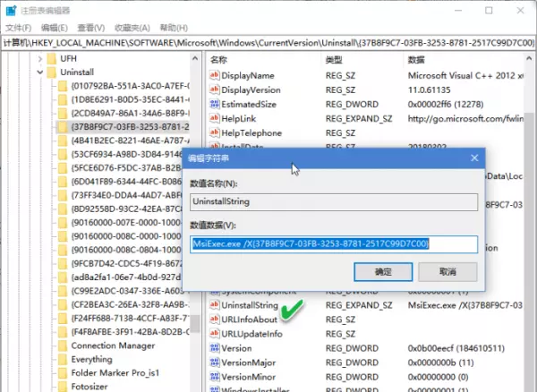Image resolution: width=537 pixels, height=392 pixels.
Task: Select the VersionMajor DWORD value icon
Action: point(215,362)
